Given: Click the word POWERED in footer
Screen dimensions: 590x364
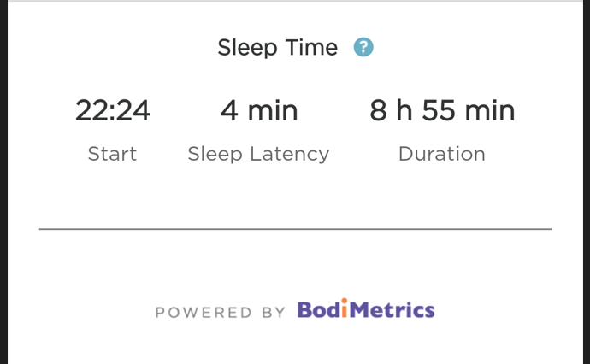Looking at the screenshot, I should [x=204, y=313].
